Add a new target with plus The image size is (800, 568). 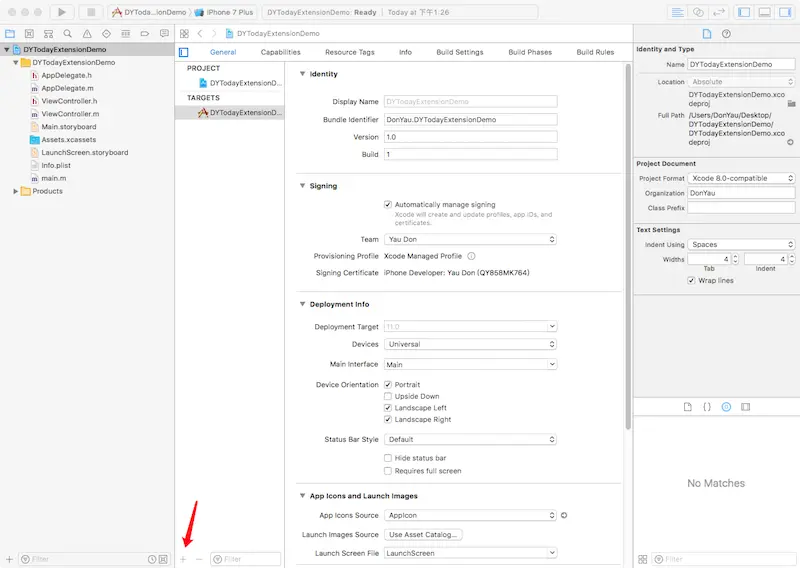183,559
